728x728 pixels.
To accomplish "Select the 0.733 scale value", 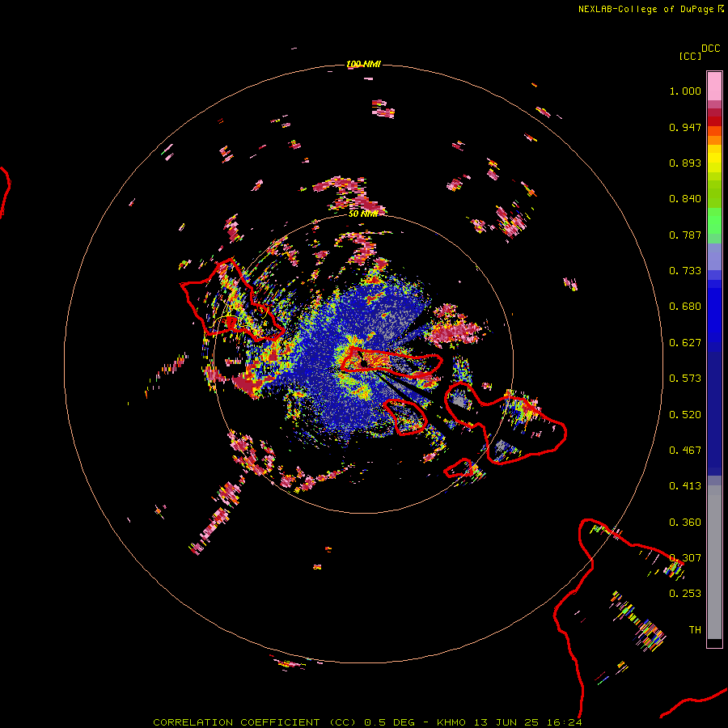I will tap(685, 271).
